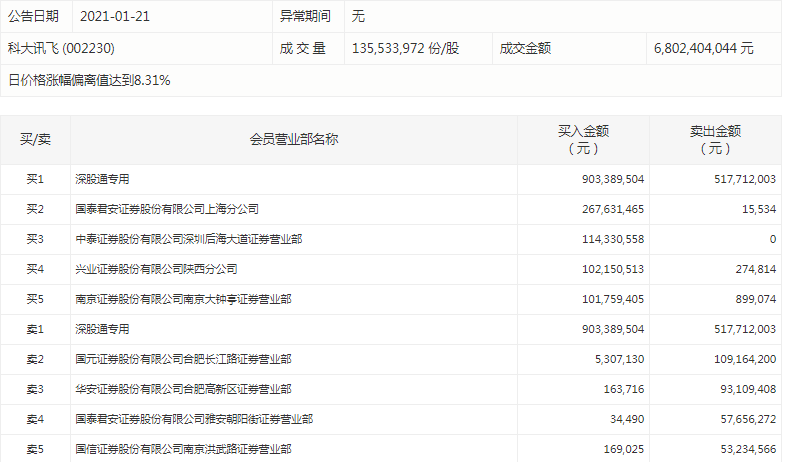Open 中泰证券深圳后海大道证券营业部 entry
The width and height of the screenshot is (794, 462).
[x=189, y=240]
